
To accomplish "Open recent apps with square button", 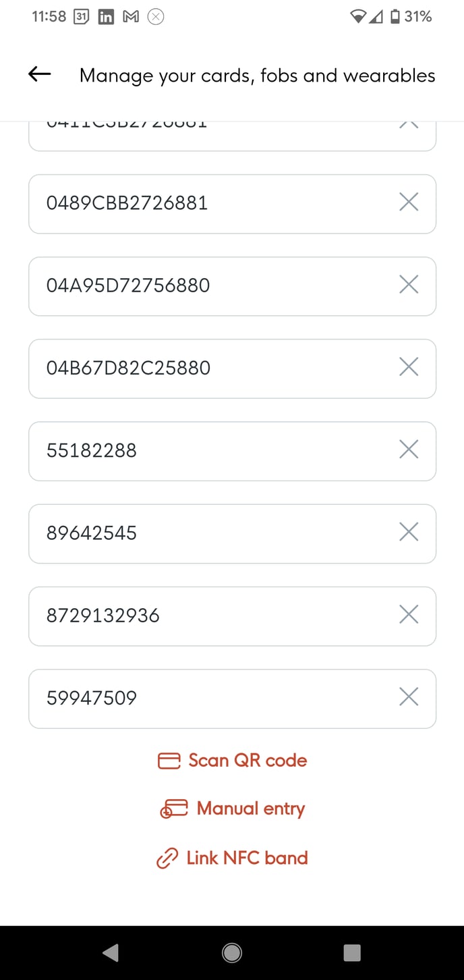I will click(352, 952).
